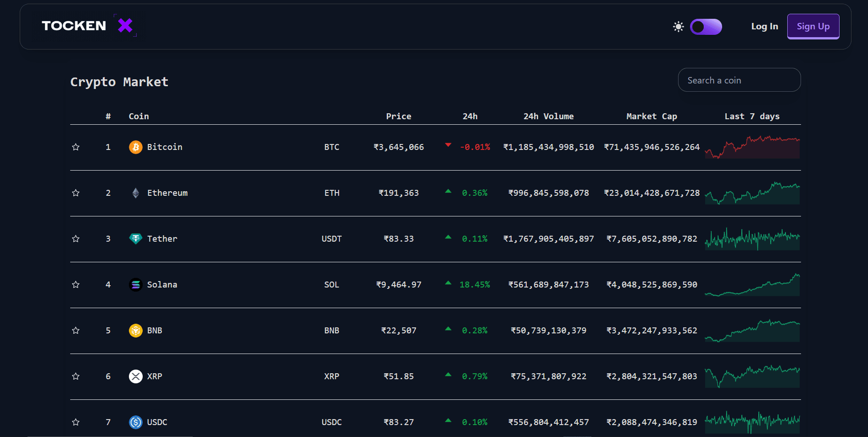The height and width of the screenshot is (437, 868).
Task: Star Solana as a favorite
Action: click(x=76, y=285)
